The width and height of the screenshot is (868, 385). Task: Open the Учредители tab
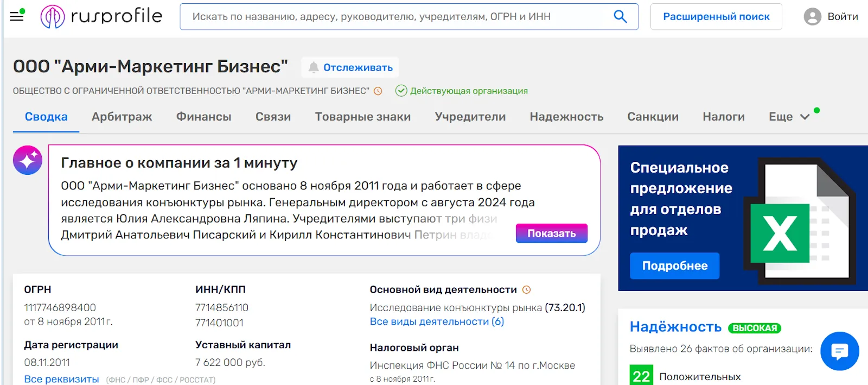click(x=470, y=117)
